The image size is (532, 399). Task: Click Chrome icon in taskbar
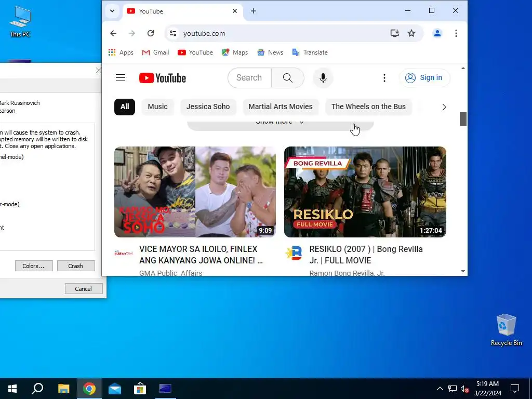click(89, 389)
